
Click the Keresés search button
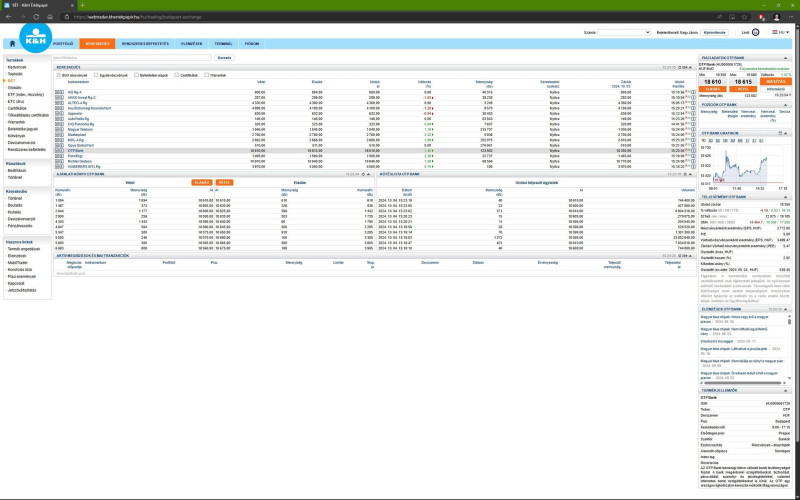224,58
